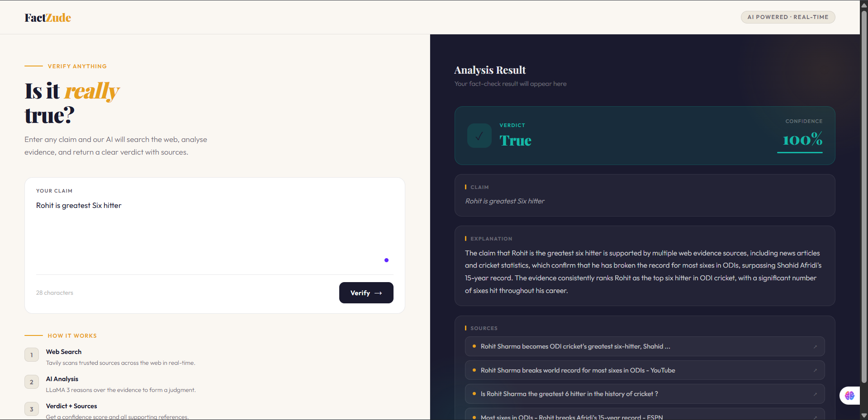The image size is (868, 420).
Task: Click the italic claim text in result panel
Action: [x=505, y=201]
